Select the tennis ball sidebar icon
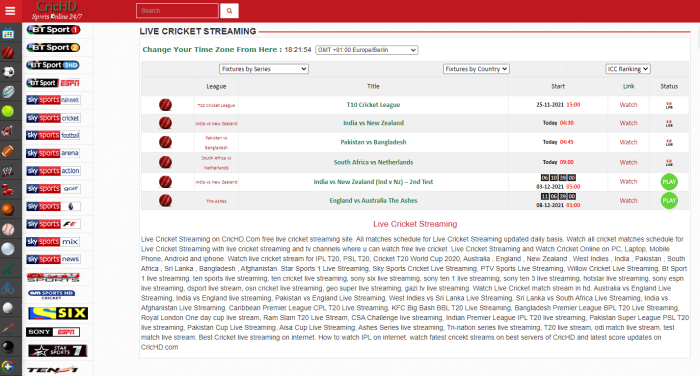Screen dimensions: 700x376 (8, 111)
